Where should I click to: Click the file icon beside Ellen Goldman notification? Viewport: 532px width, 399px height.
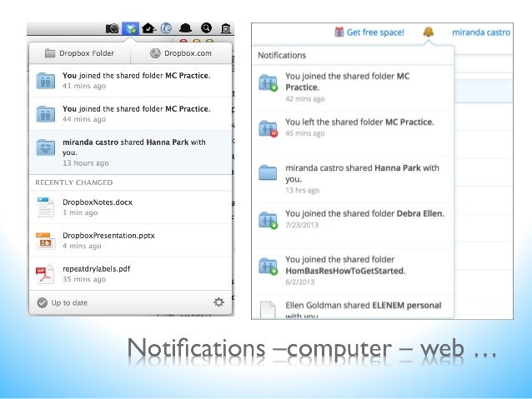click(x=268, y=309)
